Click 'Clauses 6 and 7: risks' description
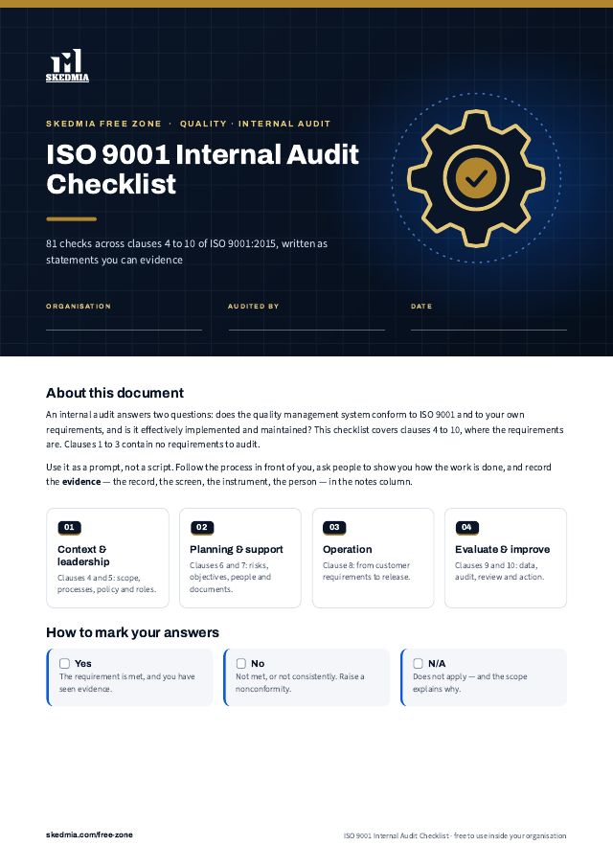This screenshot has height=868, width=613. (230, 578)
